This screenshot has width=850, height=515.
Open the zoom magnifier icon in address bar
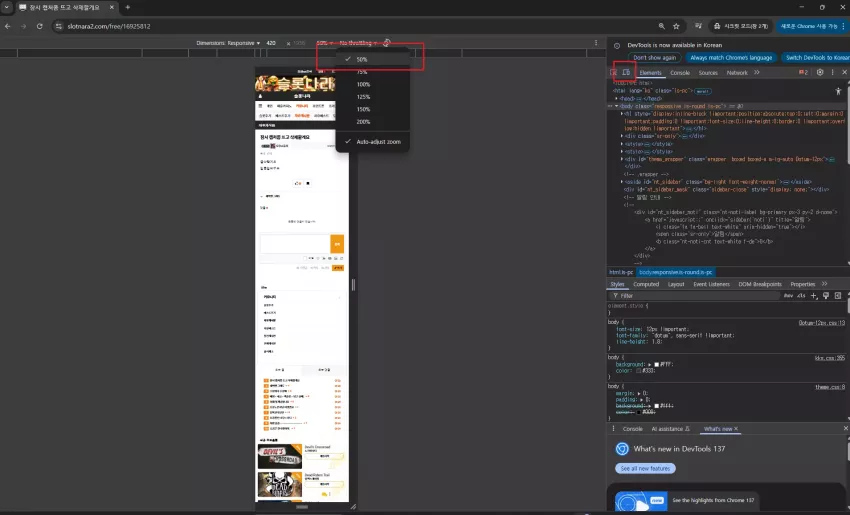point(661,26)
